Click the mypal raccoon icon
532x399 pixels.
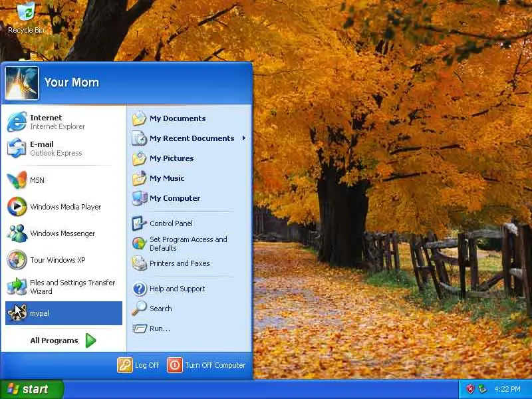point(17,313)
